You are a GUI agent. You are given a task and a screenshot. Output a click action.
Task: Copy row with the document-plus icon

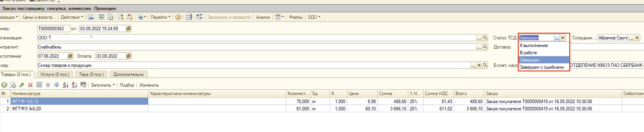pyautogui.click(x=13, y=85)
